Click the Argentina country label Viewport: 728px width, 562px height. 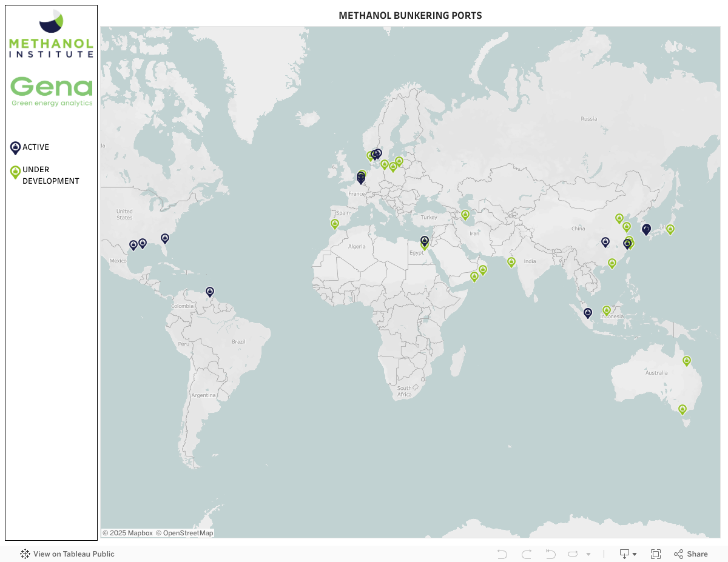(x=203, y=395)
